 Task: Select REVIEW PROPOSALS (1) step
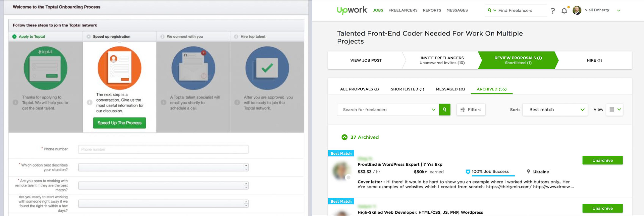518,60
